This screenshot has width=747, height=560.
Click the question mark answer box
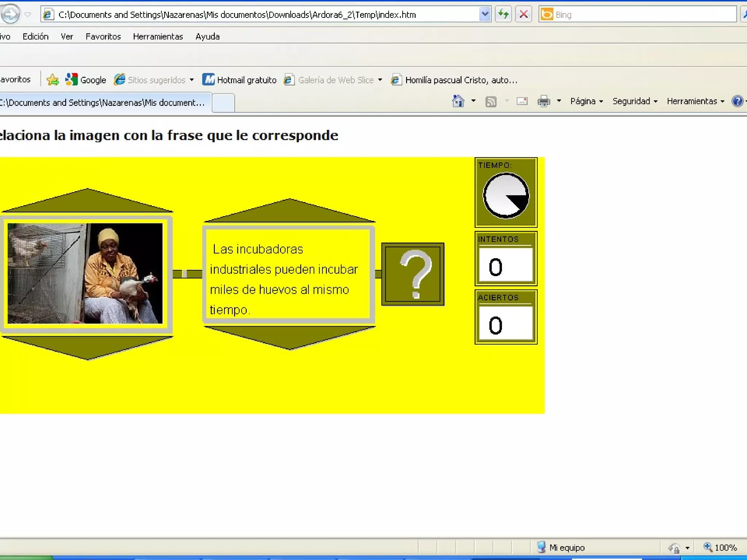coord(413,274)
